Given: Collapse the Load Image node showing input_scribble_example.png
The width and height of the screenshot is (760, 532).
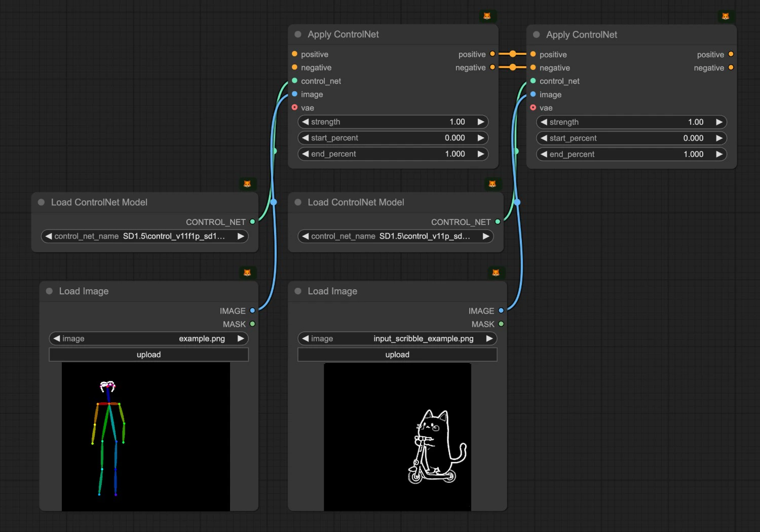Looking at the screenshot, I should click(298, 291).
